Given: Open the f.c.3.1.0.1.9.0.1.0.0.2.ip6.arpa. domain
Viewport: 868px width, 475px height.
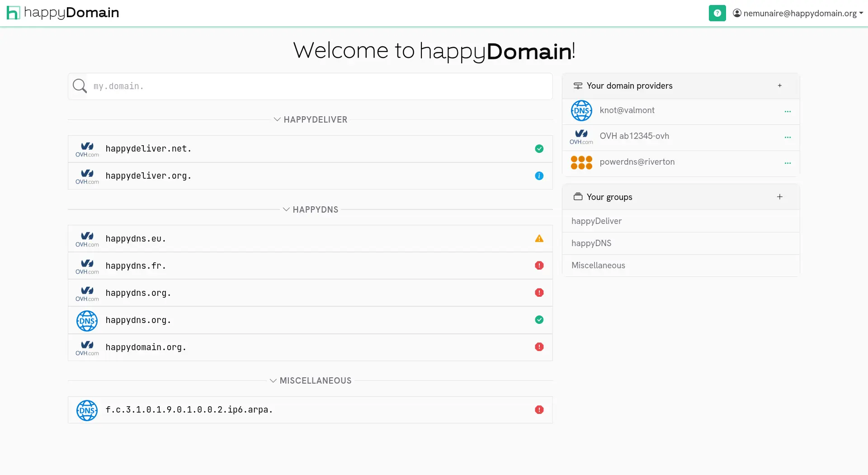Looking at the screenshot, I should coord(310,410).
